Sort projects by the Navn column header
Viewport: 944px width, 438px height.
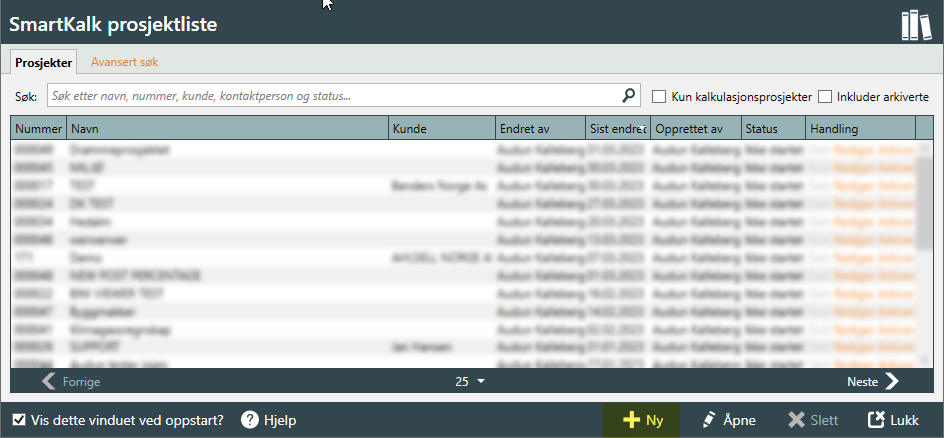(x=227, y=128)
